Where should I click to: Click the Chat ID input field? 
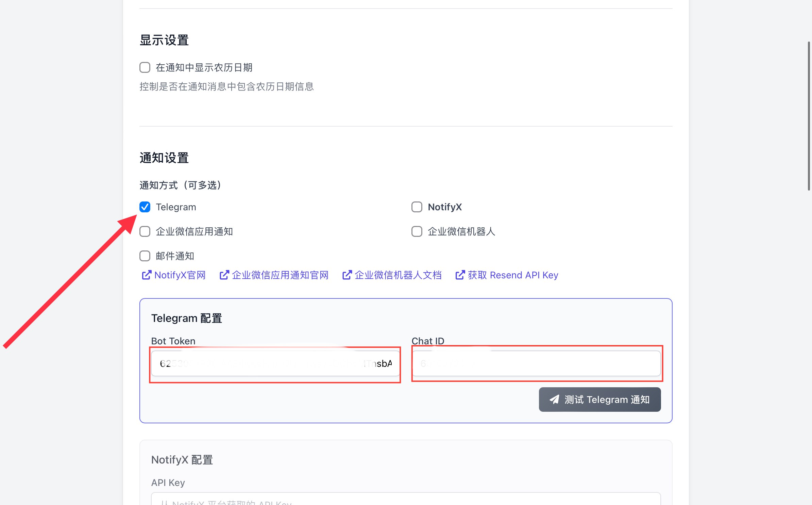click(x=536, y=363)
